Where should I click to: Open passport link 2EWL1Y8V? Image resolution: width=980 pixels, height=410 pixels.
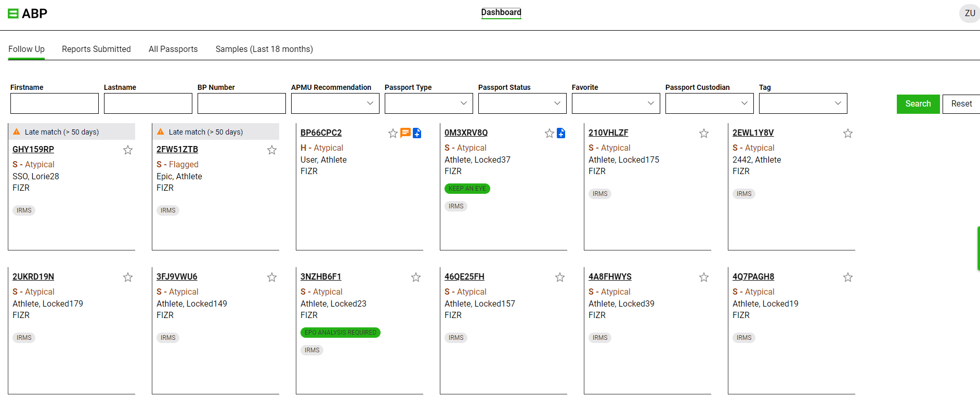[753, 133]
